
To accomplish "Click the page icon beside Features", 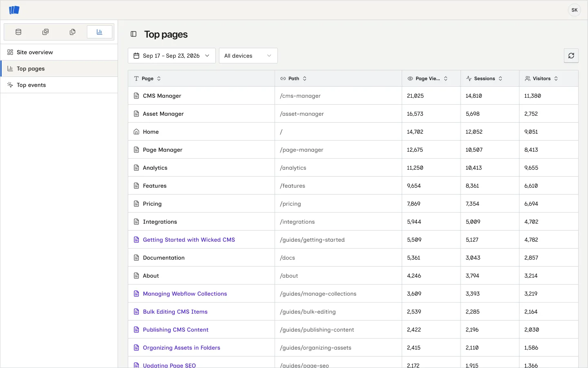I will 136,186.
